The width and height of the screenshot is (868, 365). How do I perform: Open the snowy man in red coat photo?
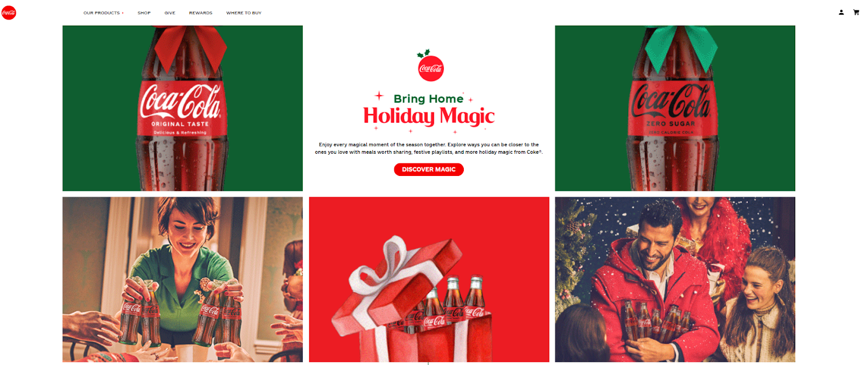pyautogui.click(x=675, y=279)
